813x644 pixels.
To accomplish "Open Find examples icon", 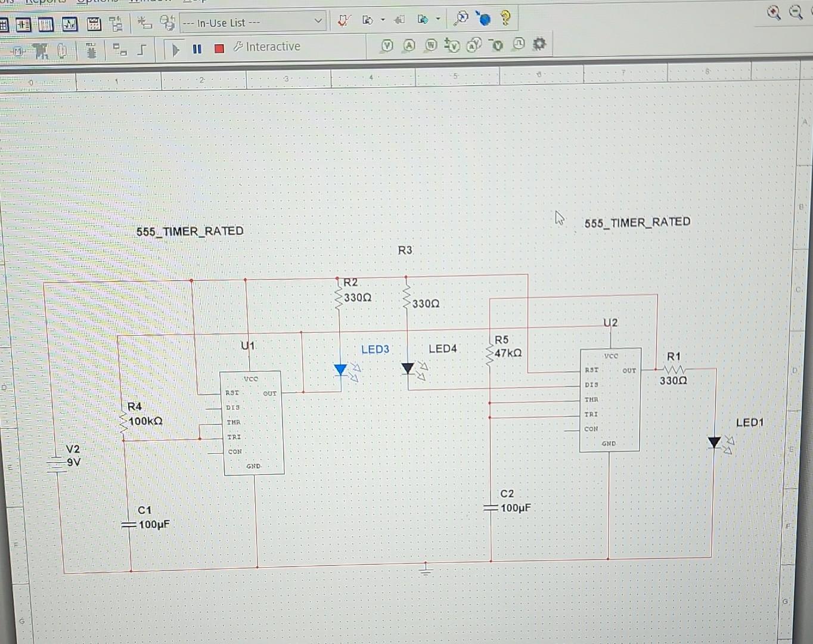I will [461, 18].
